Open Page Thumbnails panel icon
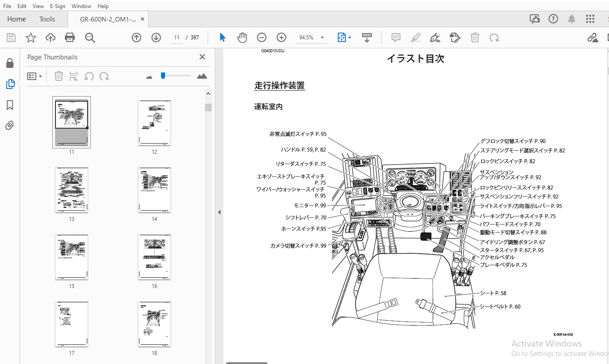609x364 pixels. pos(10,84)
